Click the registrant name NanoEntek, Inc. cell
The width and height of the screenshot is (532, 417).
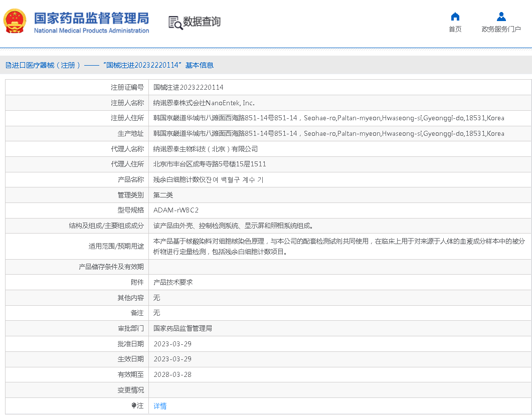tap(204, 103)
